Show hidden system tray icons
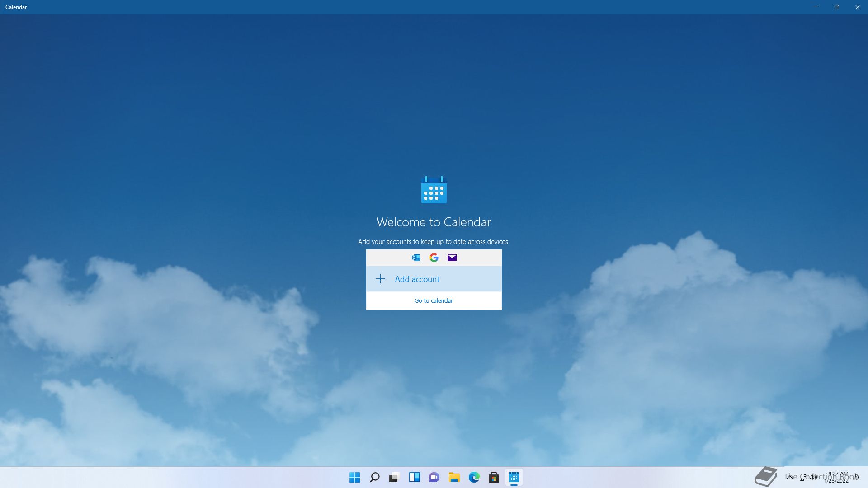 click(789, 477)
